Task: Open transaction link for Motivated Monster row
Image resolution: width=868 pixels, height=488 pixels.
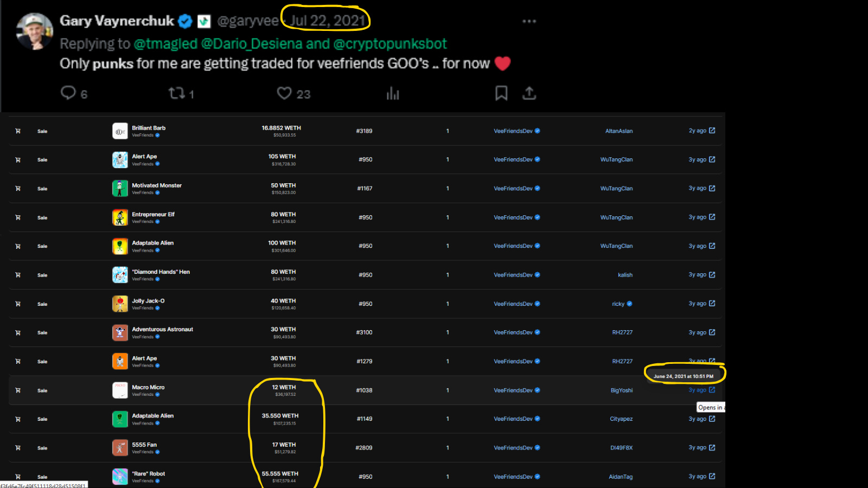Action: pyautogui.click(x=712, y=188)
